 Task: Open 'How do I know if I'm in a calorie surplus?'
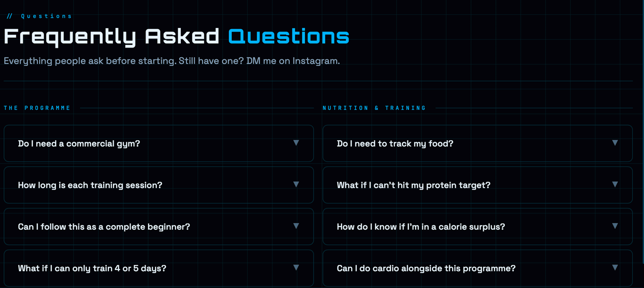point(421,227)
